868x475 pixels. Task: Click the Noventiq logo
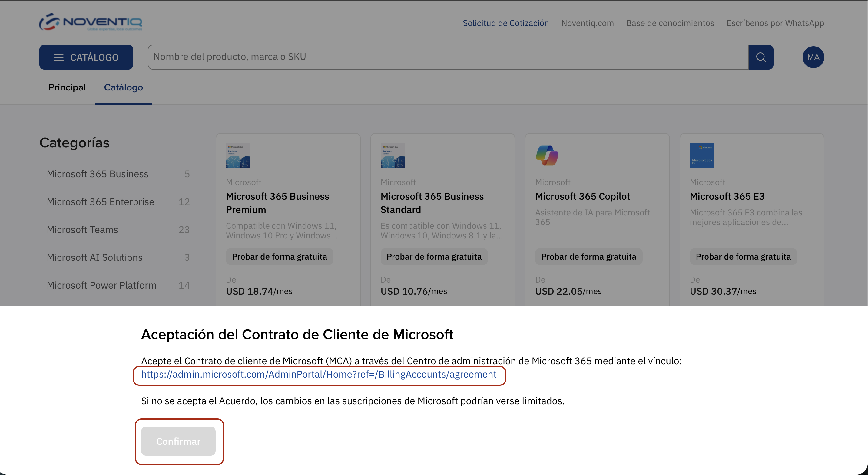point(91,22)
